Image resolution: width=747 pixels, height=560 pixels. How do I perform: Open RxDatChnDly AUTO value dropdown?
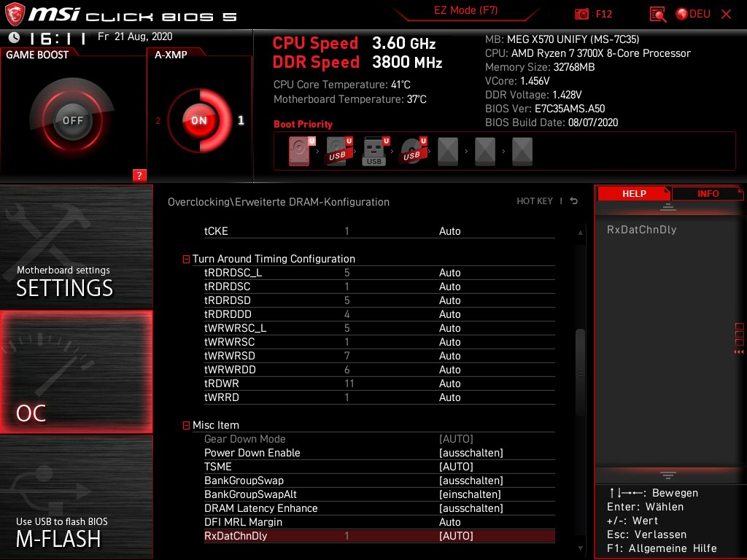pyautogui.click(x=456, y=536)
